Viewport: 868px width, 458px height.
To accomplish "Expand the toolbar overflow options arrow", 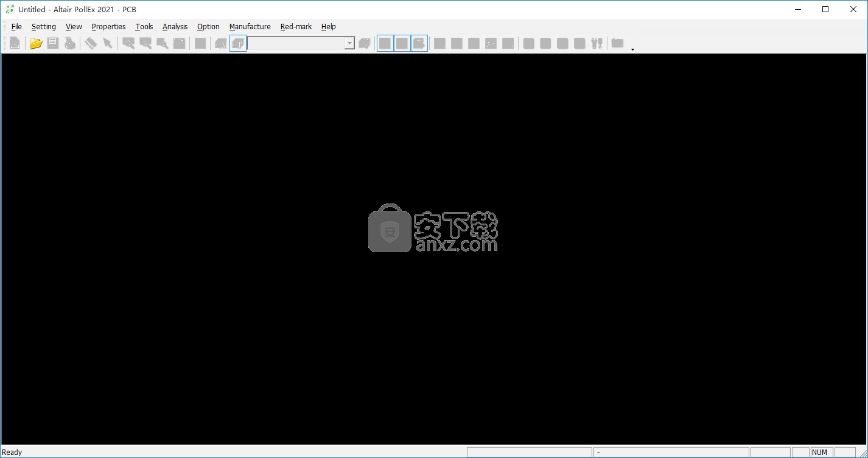I will (x=632, y=49).
